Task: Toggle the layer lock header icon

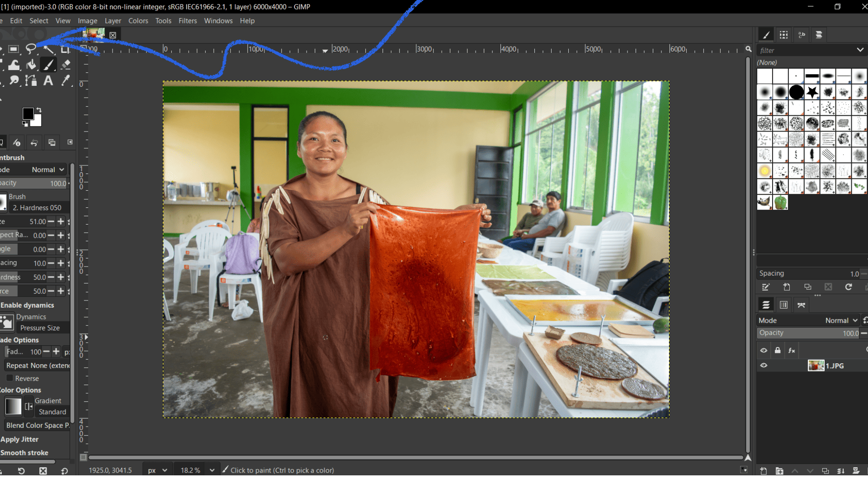Action: (778, 350)
